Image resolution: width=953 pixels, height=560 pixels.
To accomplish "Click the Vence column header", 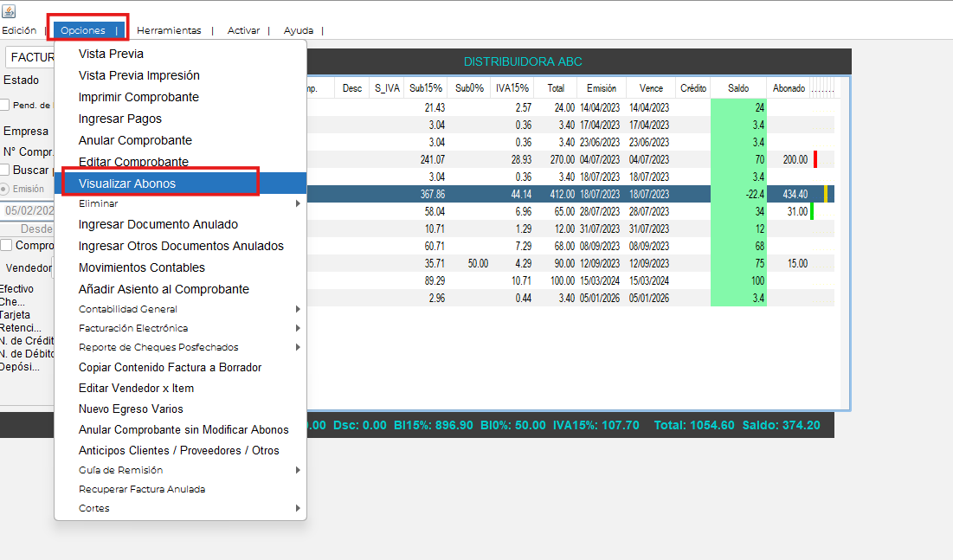I will pyautogui.click(x=651, y=88).
